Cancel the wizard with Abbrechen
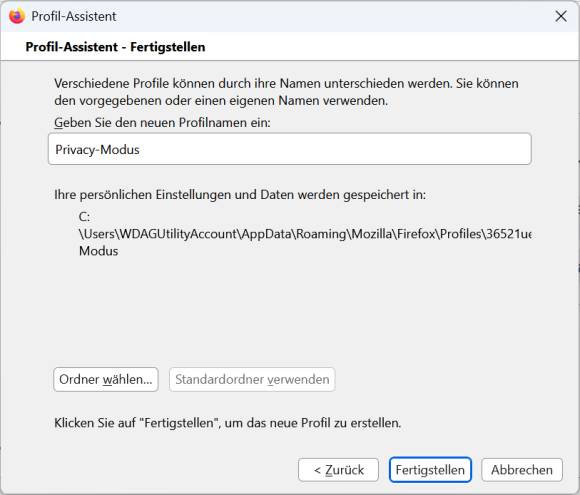 click(522, 470)
